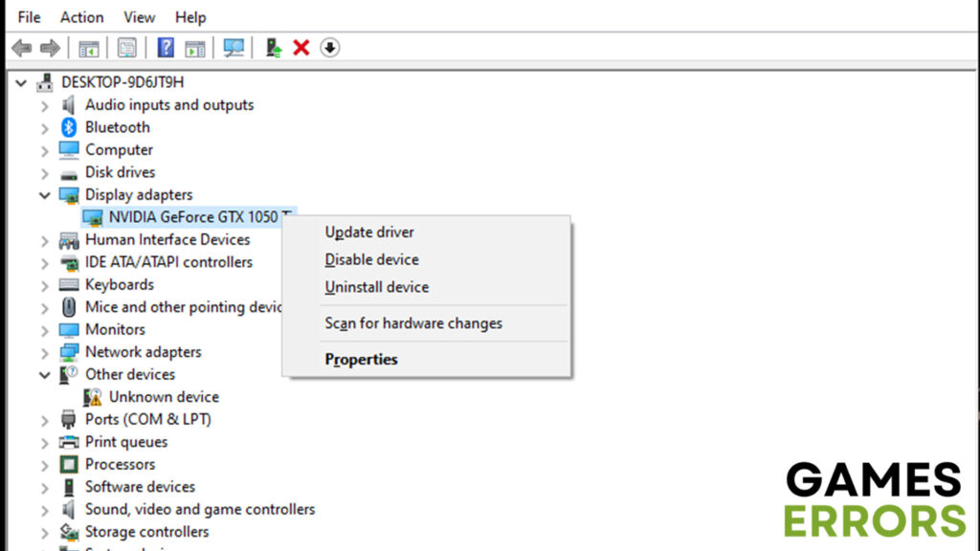Click the Keyboards icon
Screen dimensions: 980x551
(x=69, y=285)
